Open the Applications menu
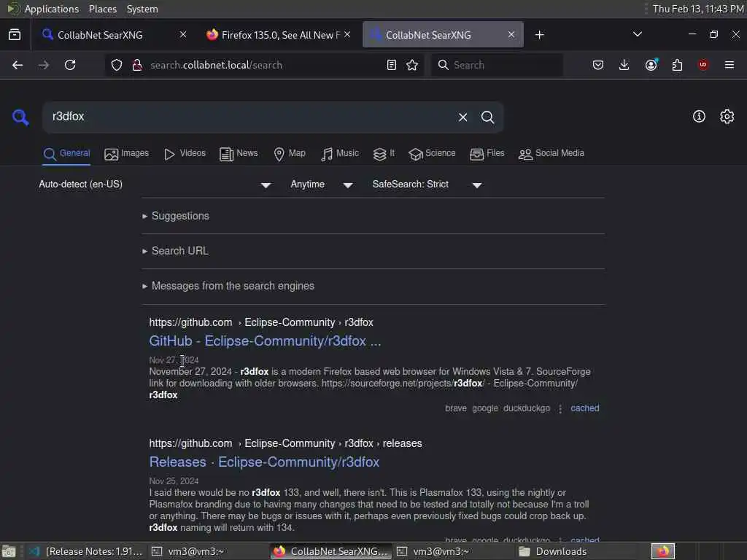Viewport: 747px width, 560px height. coord(52,9)
